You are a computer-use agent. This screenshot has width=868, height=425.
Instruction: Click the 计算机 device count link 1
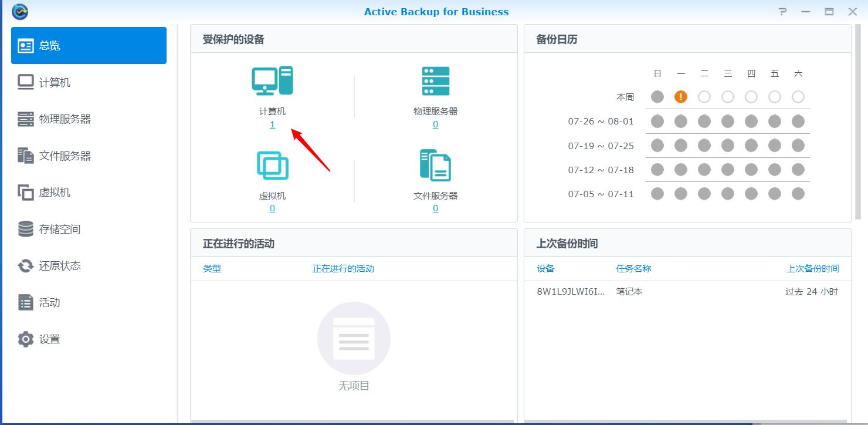[x=272, y=124]
